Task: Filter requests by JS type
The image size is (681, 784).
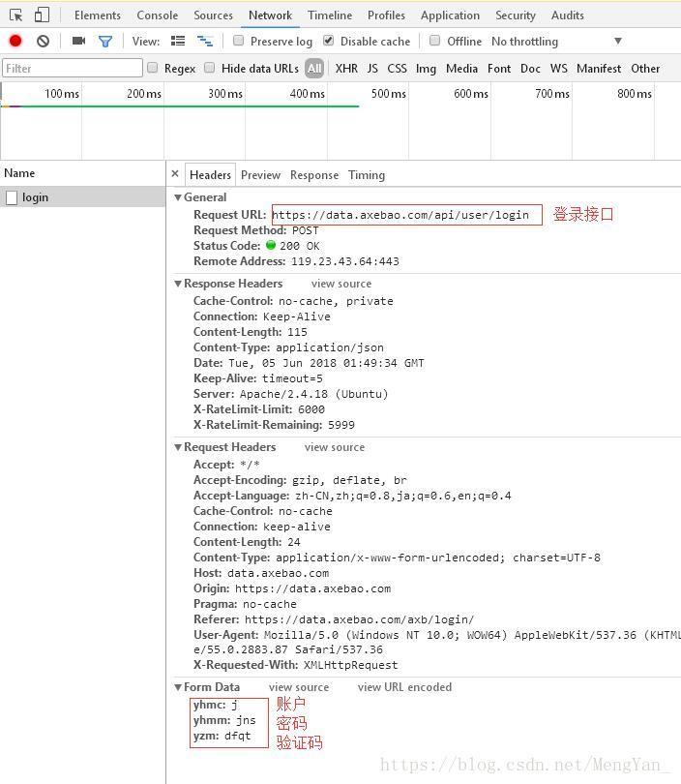Action: coord(372,69)
